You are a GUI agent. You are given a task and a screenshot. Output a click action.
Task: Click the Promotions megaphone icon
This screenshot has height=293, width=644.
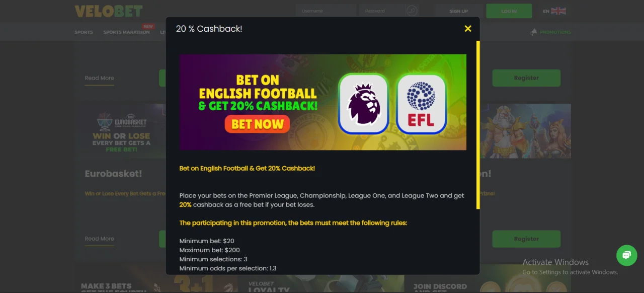[533, 32]
